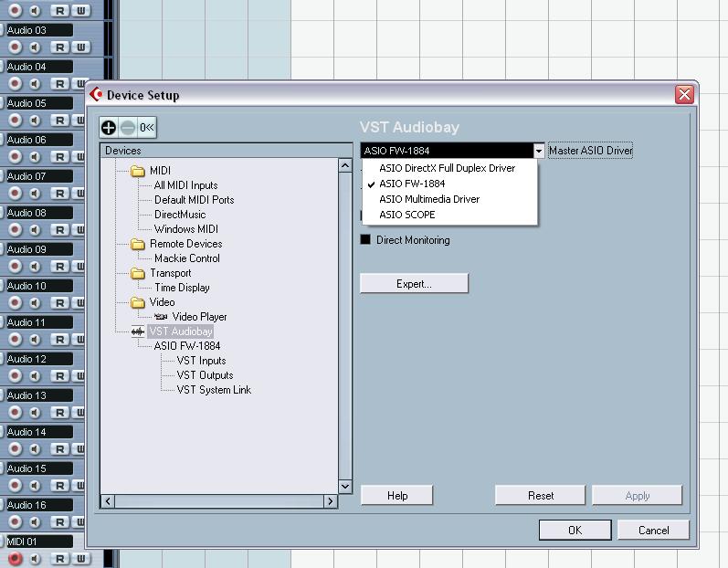Confirm with the OK button

click(575, 530)
